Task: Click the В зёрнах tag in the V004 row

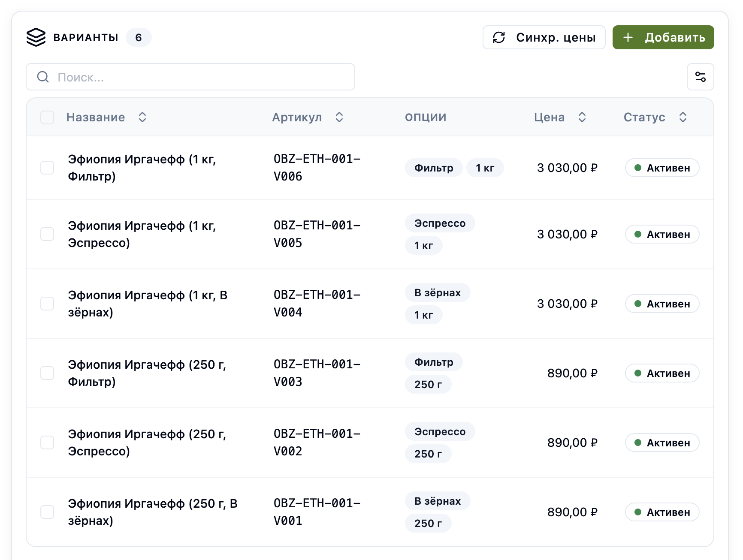Action: point(438,292)
